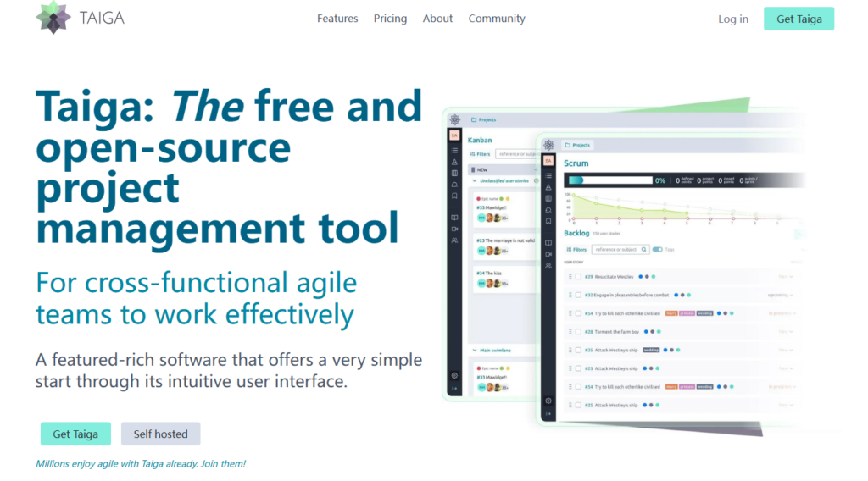Collapse the Unclassified user stories swimlane
Screen dimensions: 868x481
[x=475, y=181]
